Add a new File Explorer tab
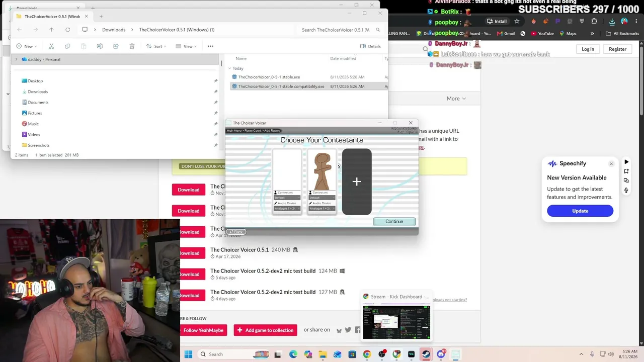Image resolution: width=644 pixels, height=362 pixels. point(101,17)
